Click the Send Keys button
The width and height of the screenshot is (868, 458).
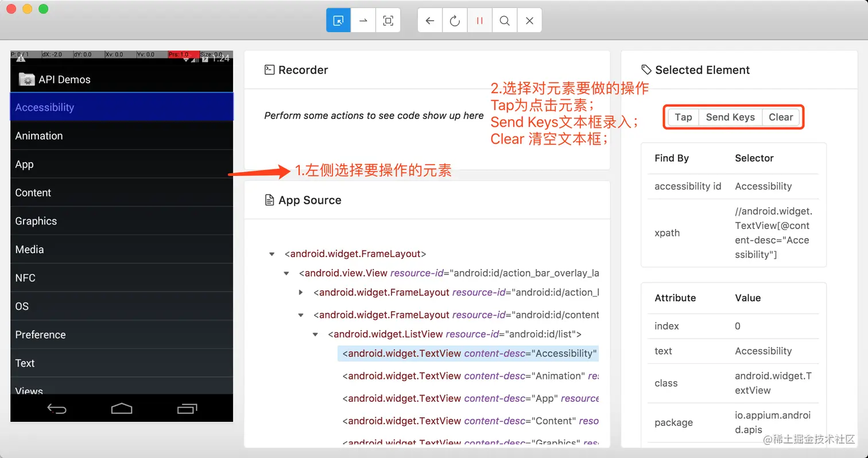(x=730, y=117)
